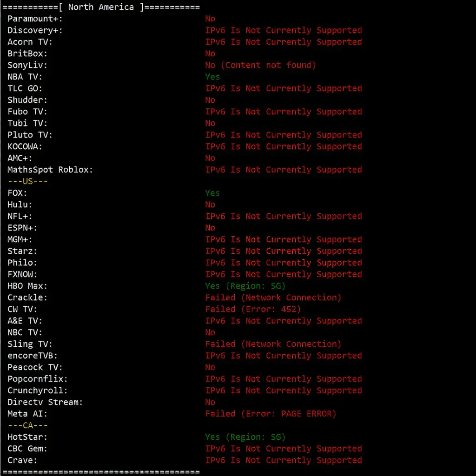Select 'Yes (Region: SG)' beside HBO Max

pyautogui.click(x=245, y=286)
